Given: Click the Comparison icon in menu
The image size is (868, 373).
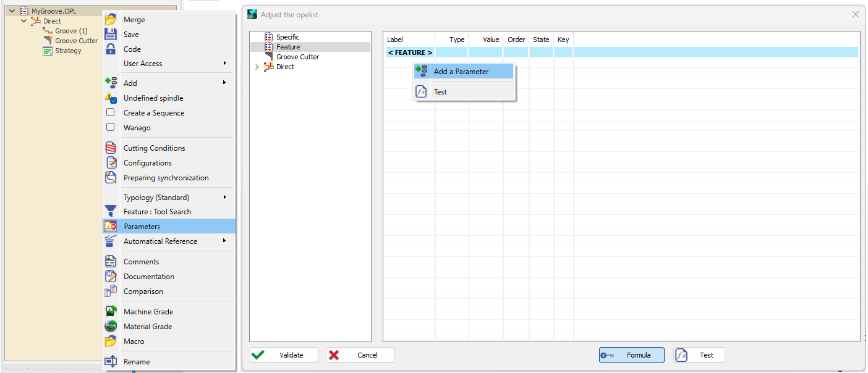Looking at the screenshot, I should point(111,291).
